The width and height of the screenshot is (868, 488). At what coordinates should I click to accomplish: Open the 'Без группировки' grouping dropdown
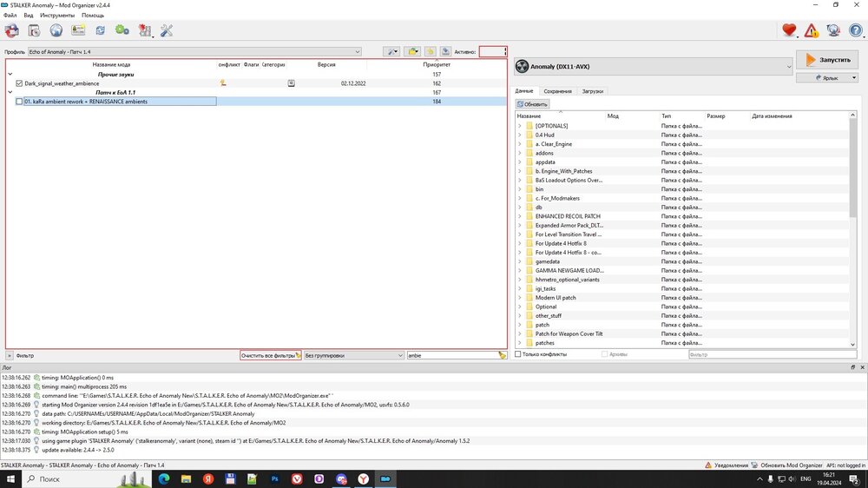pos(354,355)
